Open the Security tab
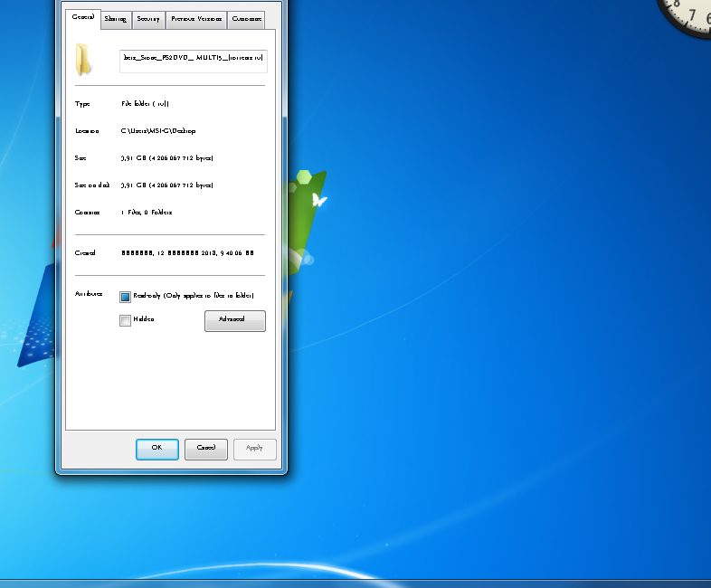711x588 pixels. point(148,19)
